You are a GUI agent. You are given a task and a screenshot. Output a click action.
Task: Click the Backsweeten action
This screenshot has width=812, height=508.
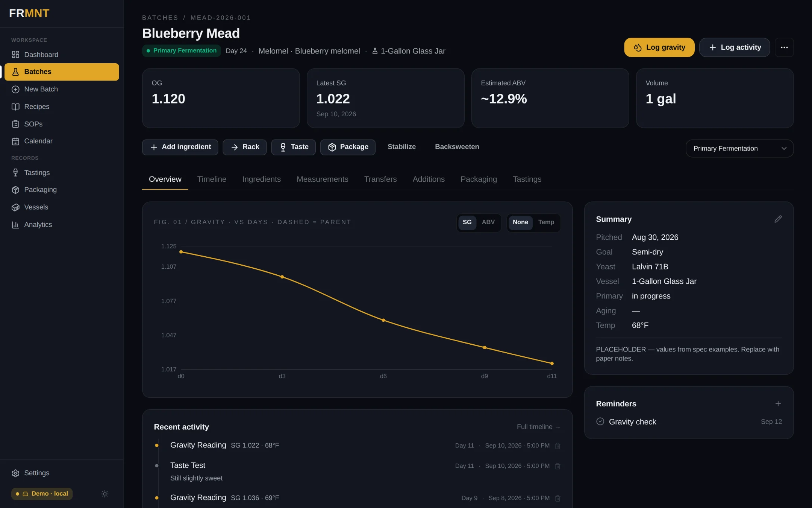[x=457, y=147]
